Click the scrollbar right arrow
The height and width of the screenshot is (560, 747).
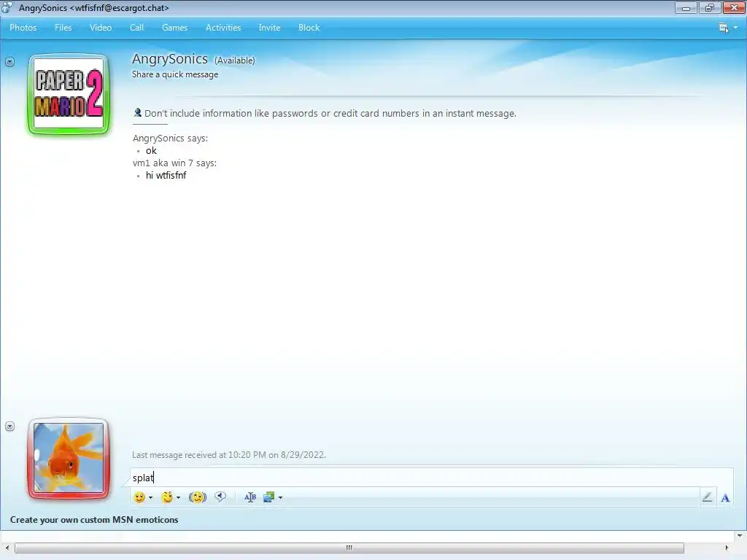pos(727,548)
